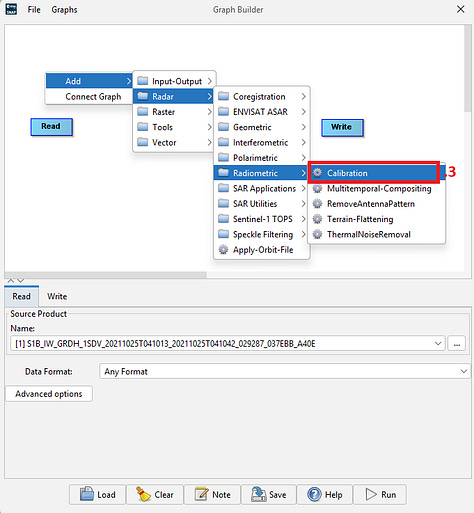The width and height of the screenshot is (474, 513).
Task: Click the SAR Utilities folder icon
Action: point(223,203)
